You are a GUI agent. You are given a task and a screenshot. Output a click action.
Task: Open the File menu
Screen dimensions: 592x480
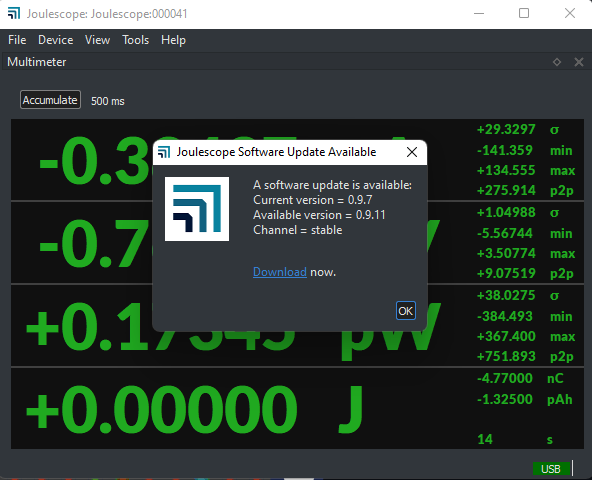click(17, 40)
